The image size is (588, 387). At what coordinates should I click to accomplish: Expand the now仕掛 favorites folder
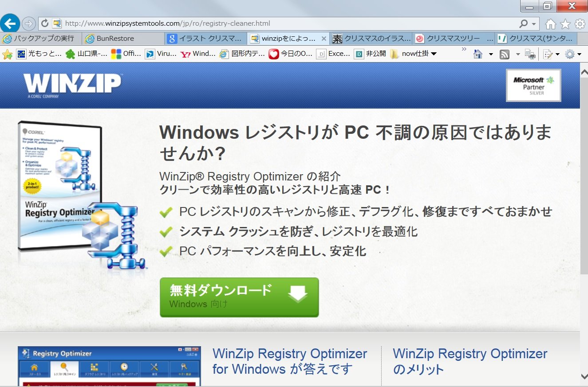(x=414, y=54)
